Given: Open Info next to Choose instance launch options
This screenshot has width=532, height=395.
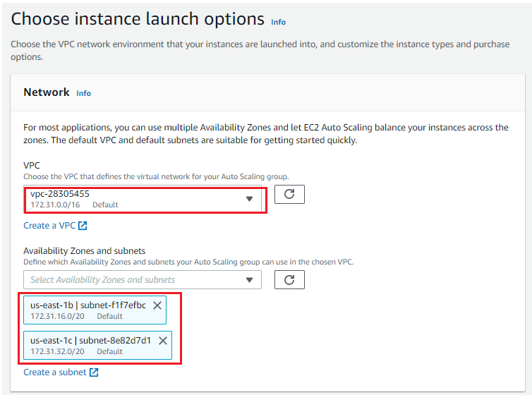Looking at the screenshot, I should tap(278, 22).
